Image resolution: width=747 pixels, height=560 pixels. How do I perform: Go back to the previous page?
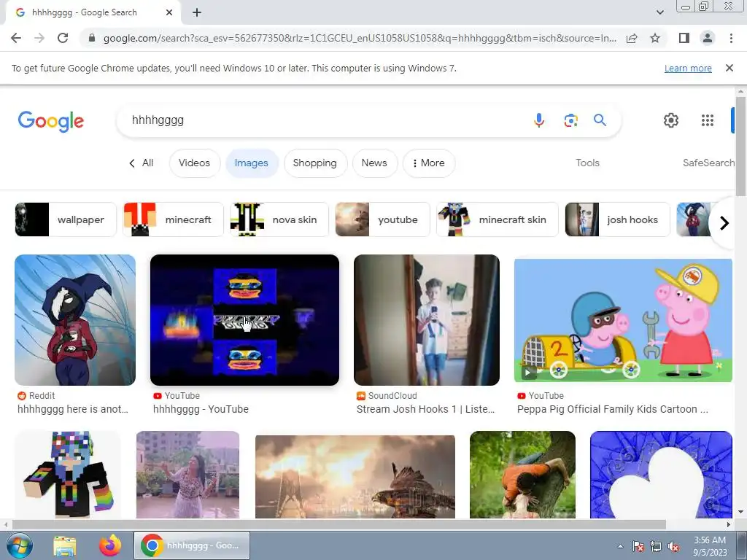click(x=16, y=38)
